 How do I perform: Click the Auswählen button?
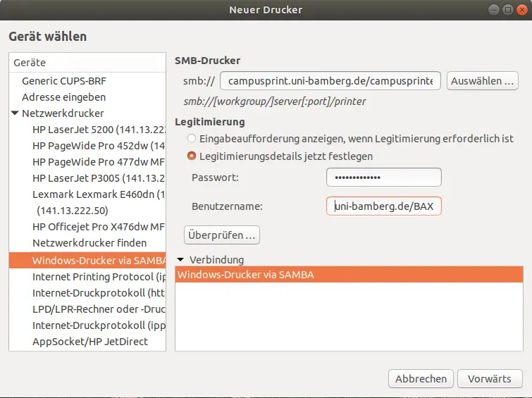point(482,81)
